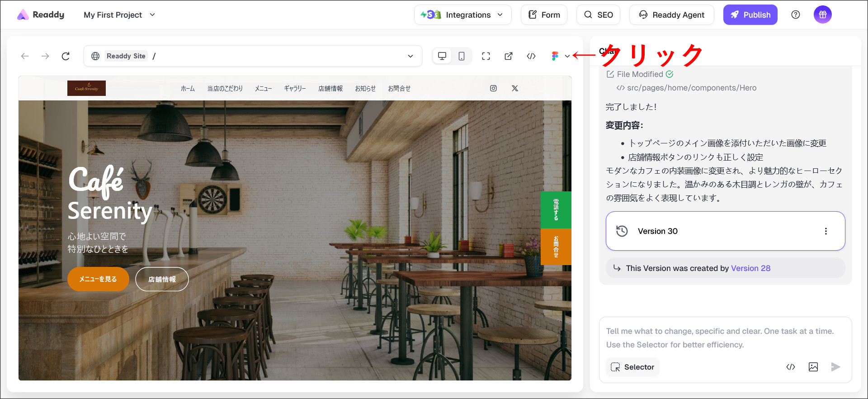
Task: Enable the Selector tool
Action: 632,367
